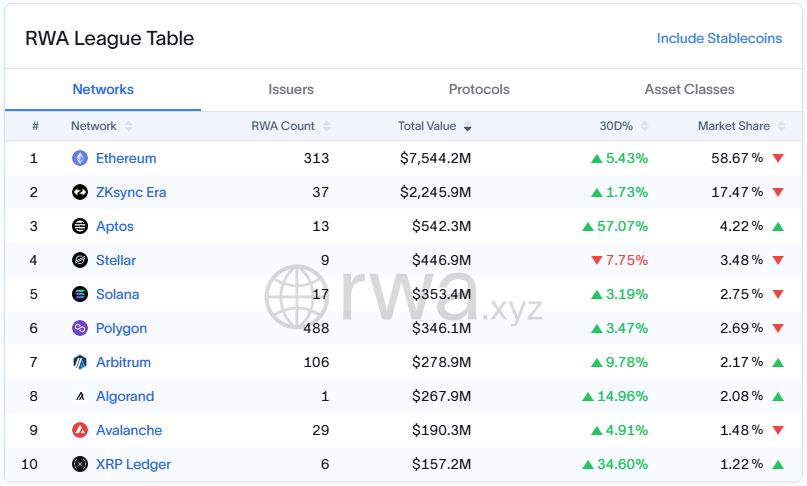Switch to the Asset Classes tab
Screen dimensions: 807x486
click(x=690, y=90)
